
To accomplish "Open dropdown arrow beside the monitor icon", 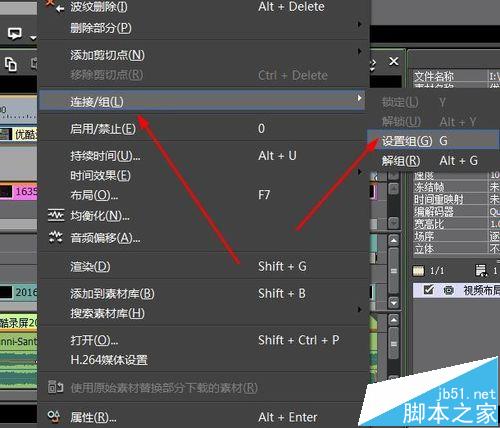I will [33, 37].
